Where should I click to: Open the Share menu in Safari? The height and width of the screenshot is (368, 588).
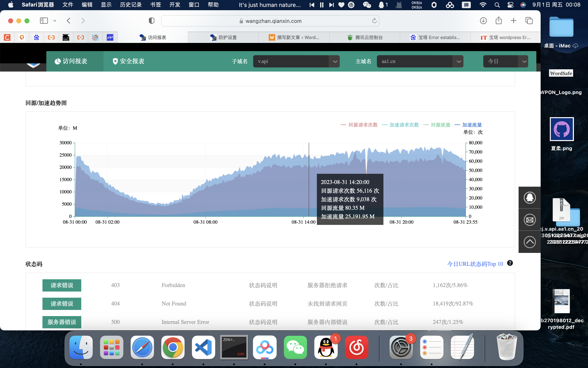pyautogui.click(x=499, y=20)
